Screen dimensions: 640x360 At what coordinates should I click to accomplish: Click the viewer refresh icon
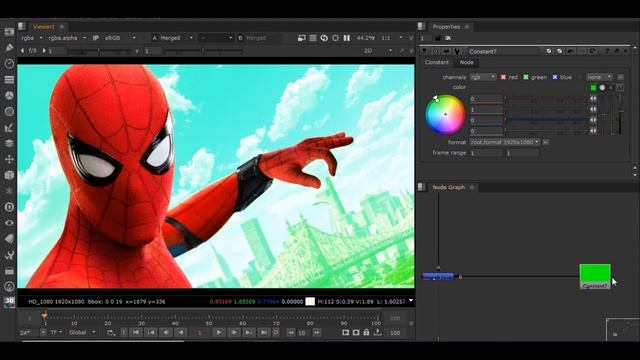pos(324,38)
